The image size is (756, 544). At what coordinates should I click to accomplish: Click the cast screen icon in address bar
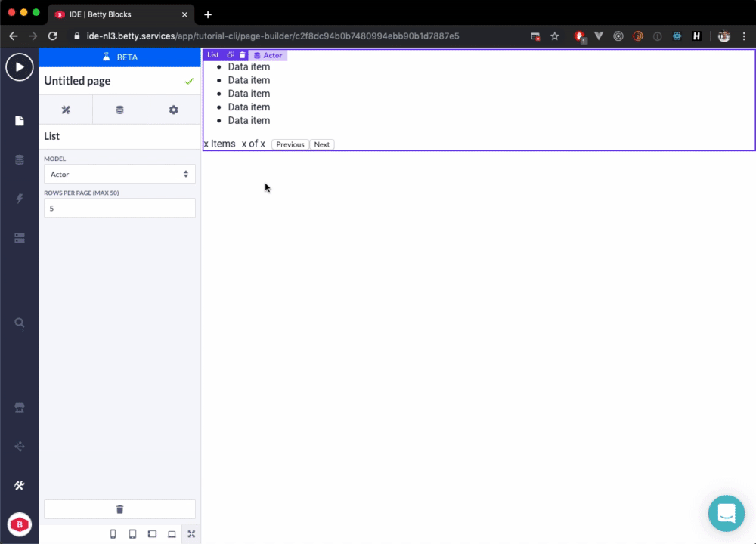(x=535, y=36)
